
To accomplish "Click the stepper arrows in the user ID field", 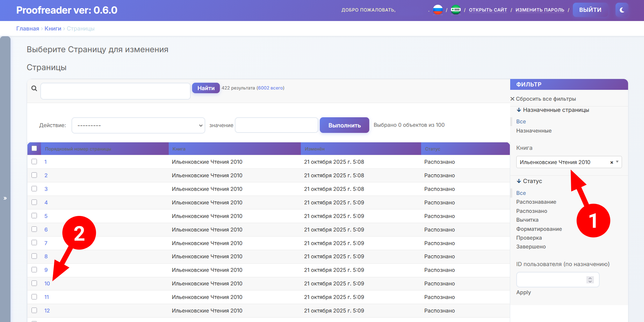I will coord(590,280).
